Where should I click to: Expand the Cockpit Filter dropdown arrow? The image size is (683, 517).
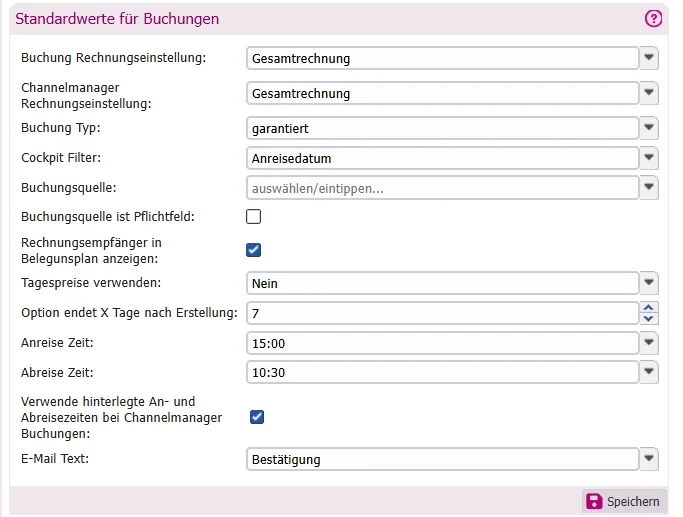pyautogui.click(x=649, y=158)
